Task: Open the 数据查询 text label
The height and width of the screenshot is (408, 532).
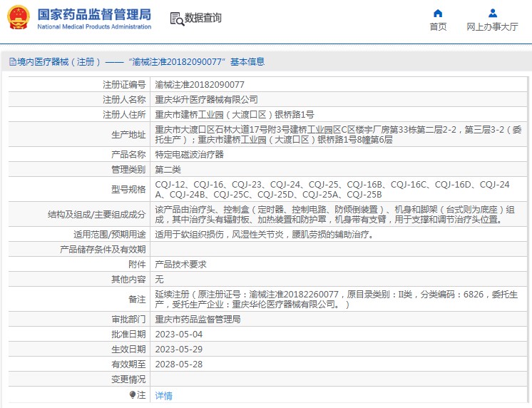Action: point(203,19)
